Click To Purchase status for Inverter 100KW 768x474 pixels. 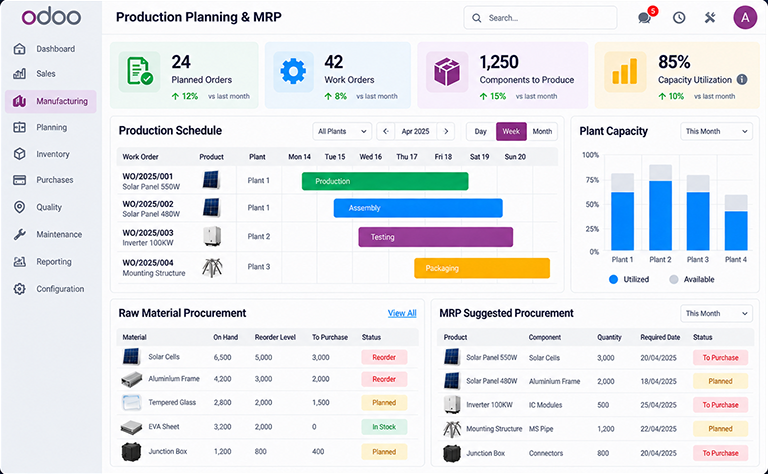tap(720, 404)
